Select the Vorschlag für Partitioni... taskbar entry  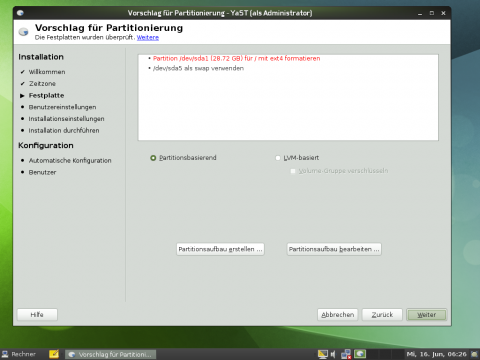[110, 354]
